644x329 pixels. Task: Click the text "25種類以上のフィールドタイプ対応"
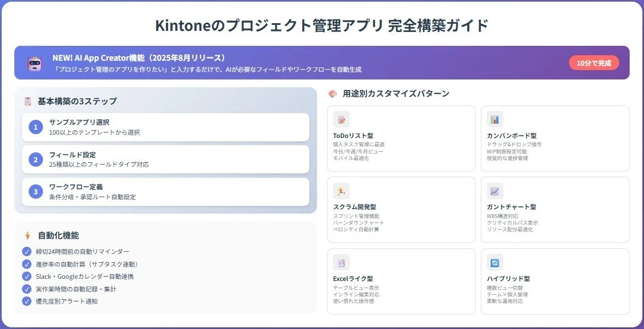(x=99, y=164)
